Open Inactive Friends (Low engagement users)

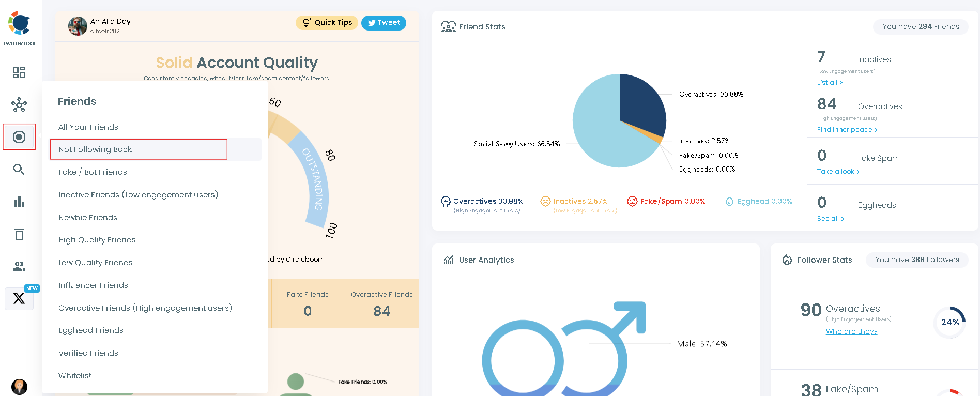pyautogui.click(x=138, y=195)
